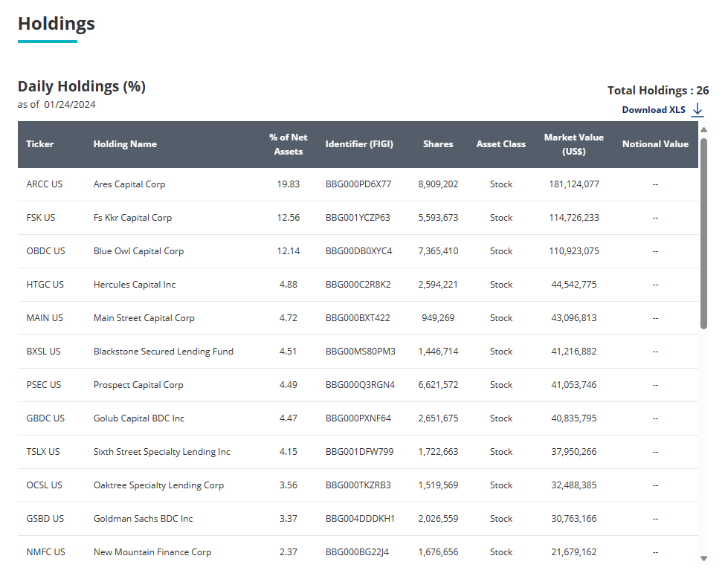Sort the table by % of Net Assets
This screenshot has height=576, width=728.
click(x=289, y=144)
